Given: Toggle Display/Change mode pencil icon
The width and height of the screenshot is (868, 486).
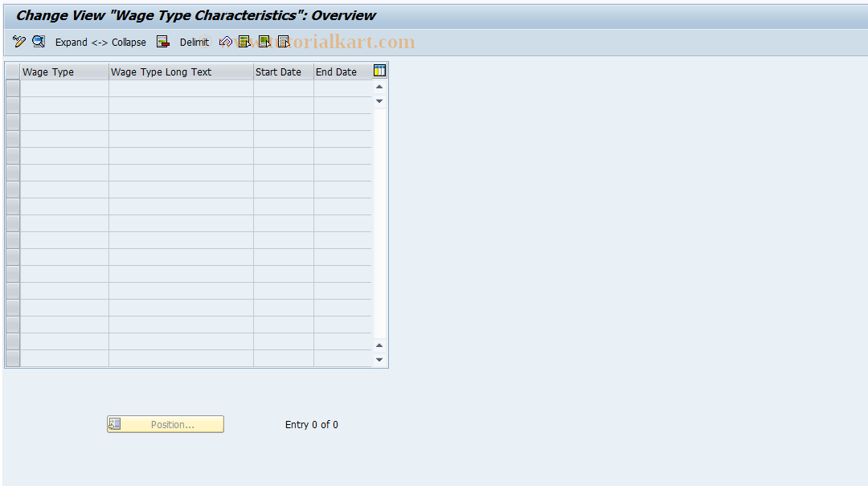Looking at the screenshot, I should coord(18,42).
